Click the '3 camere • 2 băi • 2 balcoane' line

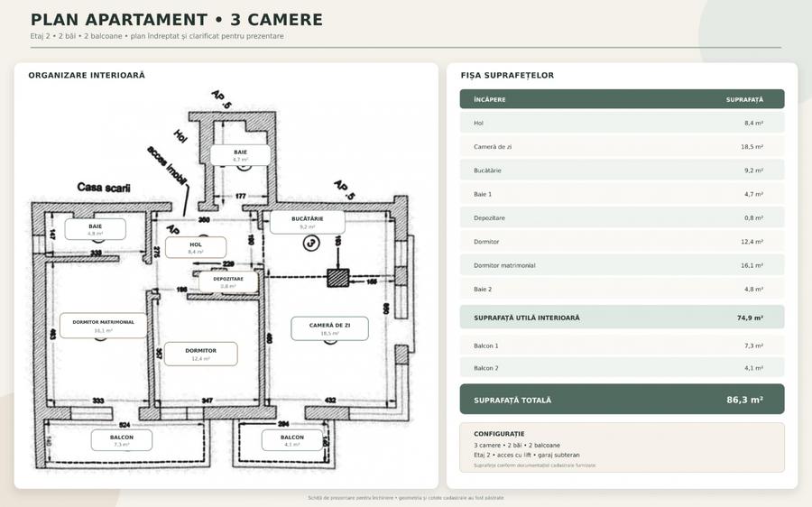[x=517, y=446]
